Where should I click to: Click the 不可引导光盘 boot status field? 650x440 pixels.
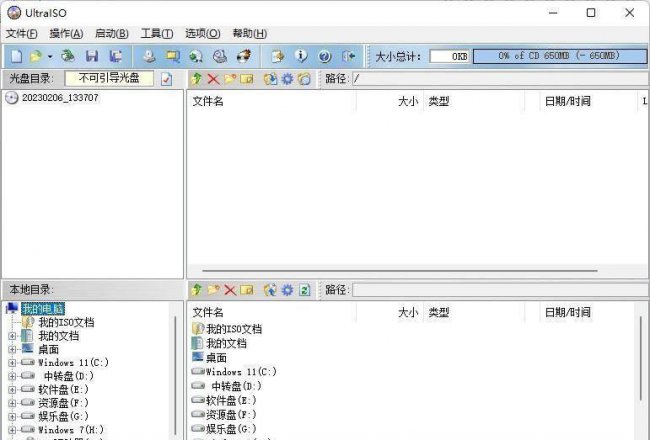coord(109,78)
